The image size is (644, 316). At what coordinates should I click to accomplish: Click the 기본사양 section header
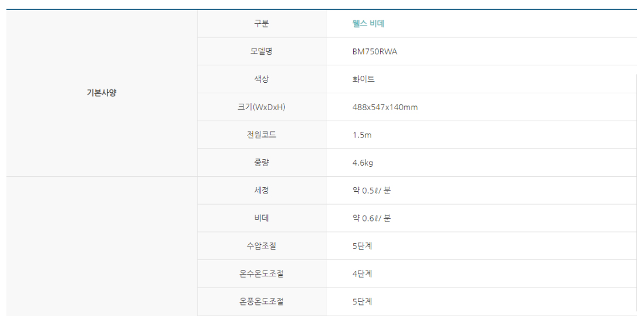pyautogui.click(x=102, y=93)
